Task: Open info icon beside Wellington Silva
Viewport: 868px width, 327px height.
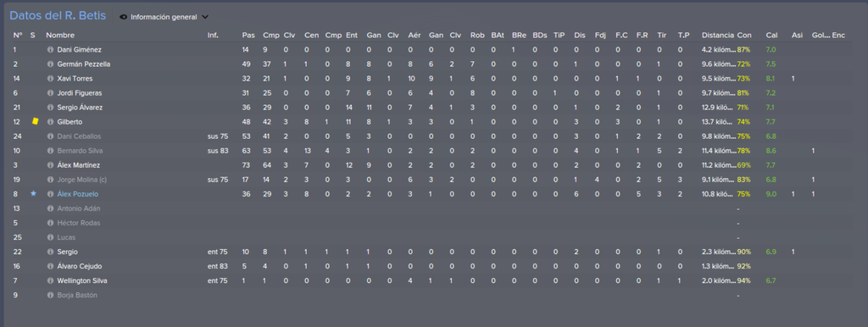Action: click(x=50, y=280)
